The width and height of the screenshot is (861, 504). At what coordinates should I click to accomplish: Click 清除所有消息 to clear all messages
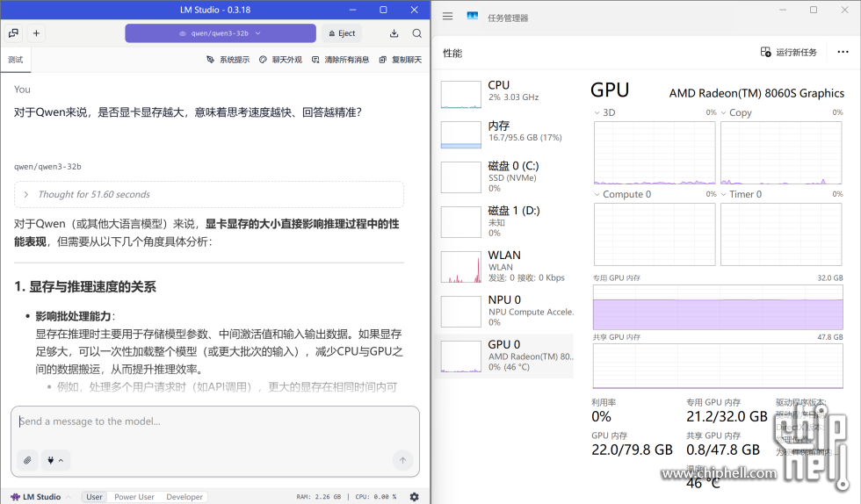[x=341, y=60]
